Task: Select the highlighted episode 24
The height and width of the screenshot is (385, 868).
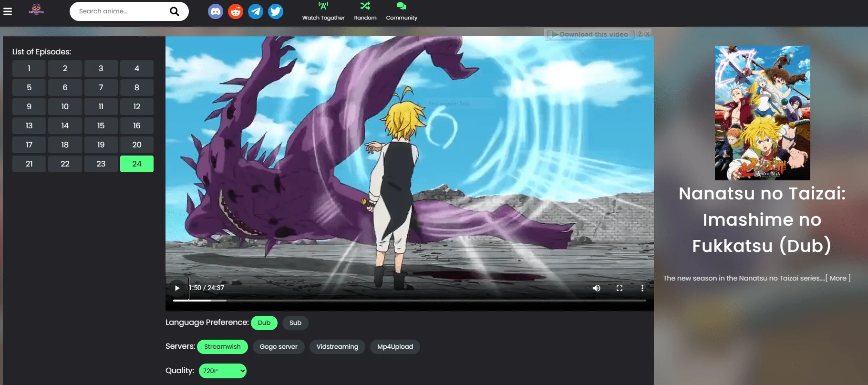Action: click(x=137, y=164)
